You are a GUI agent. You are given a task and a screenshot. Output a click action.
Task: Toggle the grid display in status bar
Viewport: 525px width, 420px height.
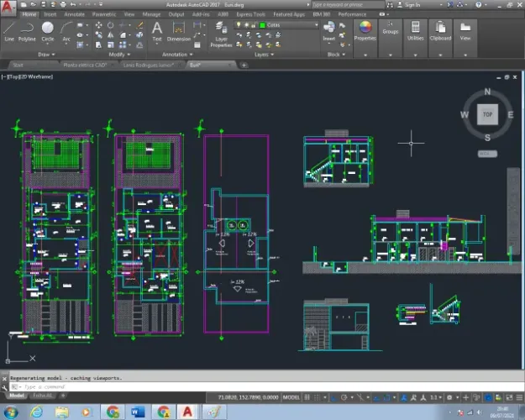[x=307, y=397]
